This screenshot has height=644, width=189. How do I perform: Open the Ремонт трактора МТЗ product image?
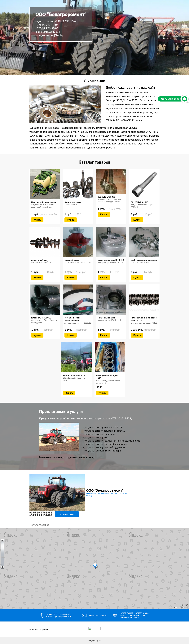click(76, 357)
